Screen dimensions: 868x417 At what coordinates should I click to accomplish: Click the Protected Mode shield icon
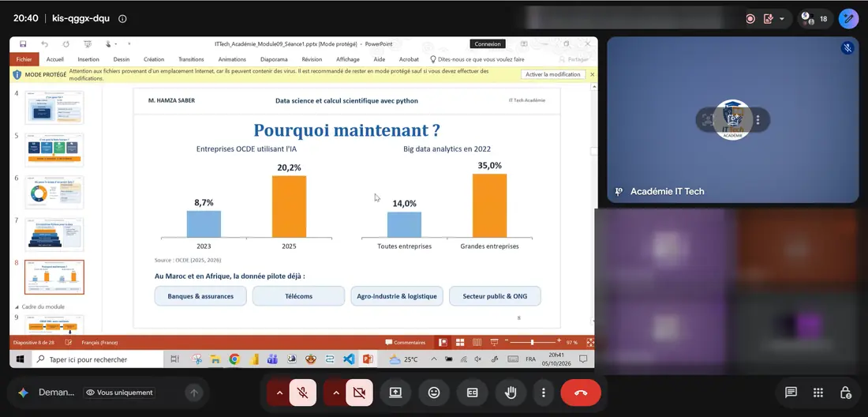pyautogui.click(x=17, y=74)
